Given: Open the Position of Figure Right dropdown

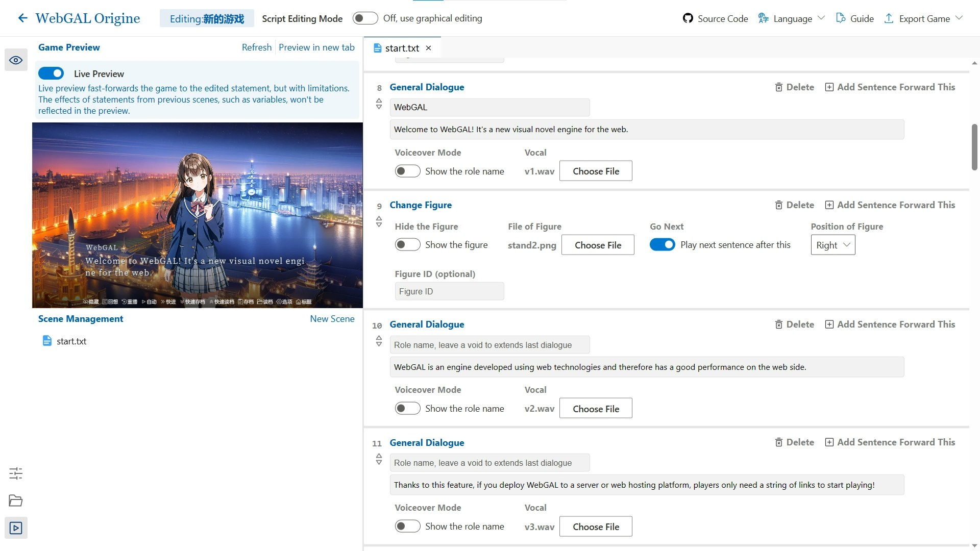Looking at the screenshot, I should pyautogui.click(x=832, y=245).
